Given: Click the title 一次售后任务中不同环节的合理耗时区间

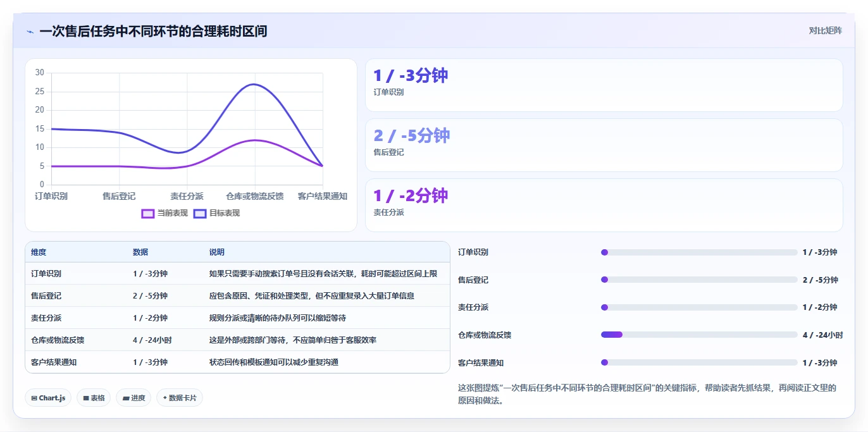Looking at the screenshot, I should [153, 31].
